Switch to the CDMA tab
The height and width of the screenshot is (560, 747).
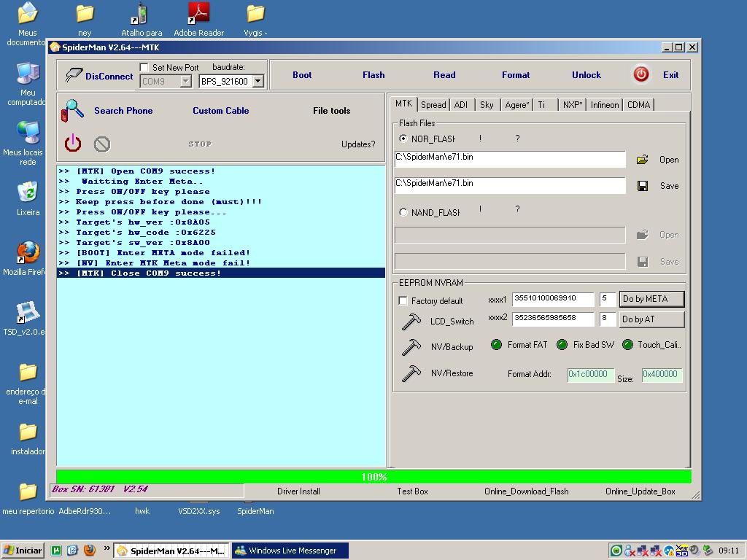[x=639, y=105]
